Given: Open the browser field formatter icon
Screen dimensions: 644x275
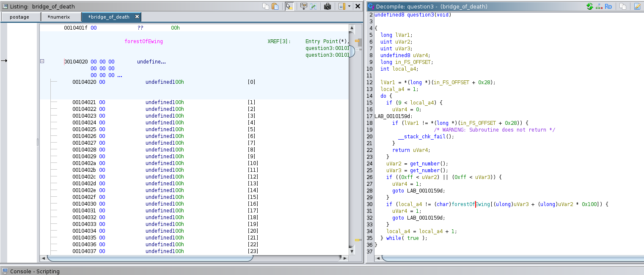Looking at the screenshot, I should coord(303,6).
